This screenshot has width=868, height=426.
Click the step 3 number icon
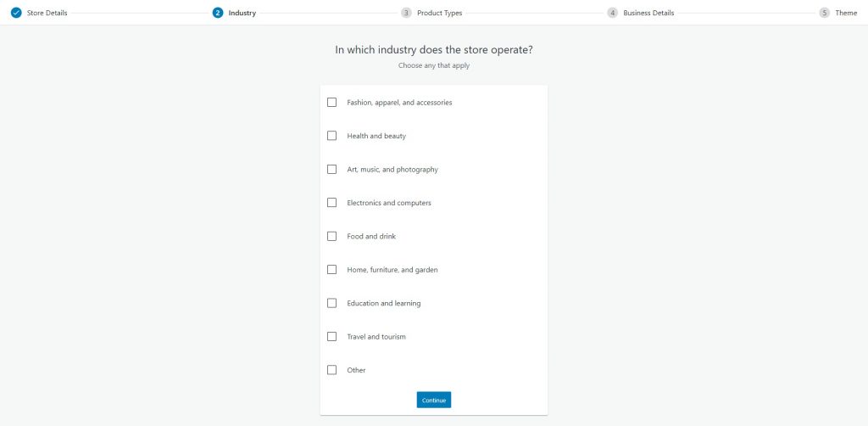point(407,13)
